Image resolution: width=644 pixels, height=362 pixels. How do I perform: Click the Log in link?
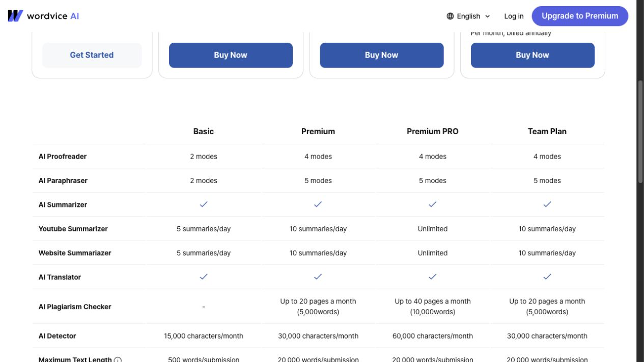514,16
